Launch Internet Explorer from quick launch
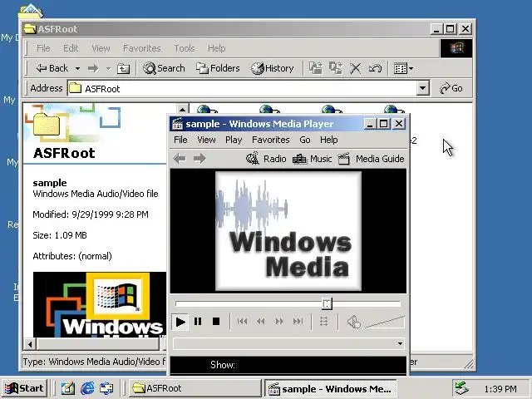Screen dimensions: 532x399 tap(87, 388)
